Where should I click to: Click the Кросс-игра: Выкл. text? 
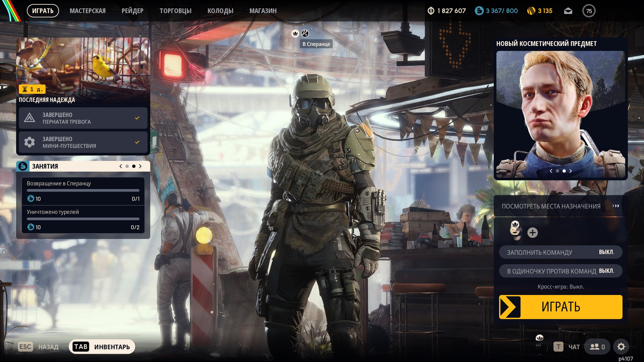tap(560, 287)
